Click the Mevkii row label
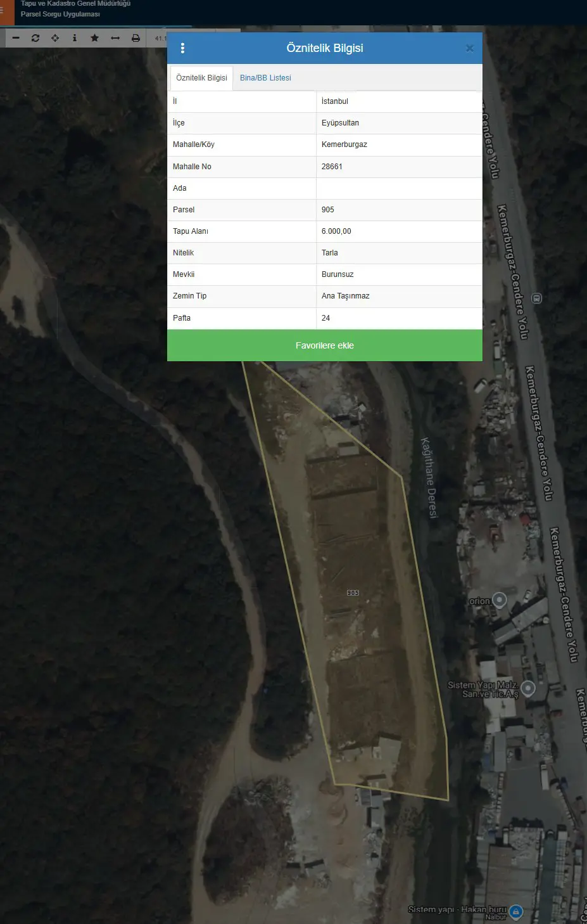This screenshot has height=924, width=587. (x=184, y=274)
